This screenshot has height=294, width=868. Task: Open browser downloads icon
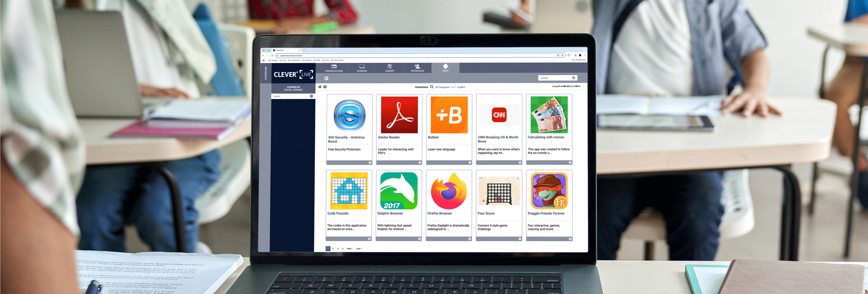tap(576, 55)
